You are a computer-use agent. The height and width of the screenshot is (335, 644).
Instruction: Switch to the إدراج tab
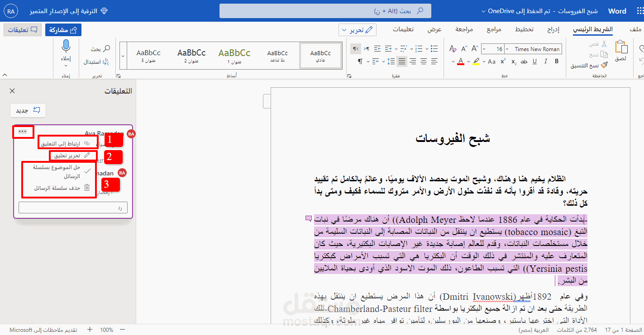pos(553,29)
